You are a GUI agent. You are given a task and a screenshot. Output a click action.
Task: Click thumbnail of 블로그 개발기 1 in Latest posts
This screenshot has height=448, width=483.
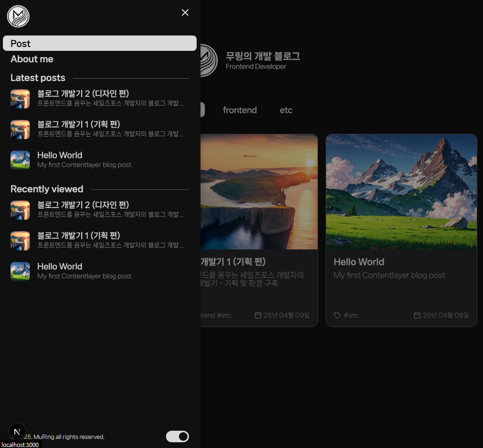click(x=20, y=130)
